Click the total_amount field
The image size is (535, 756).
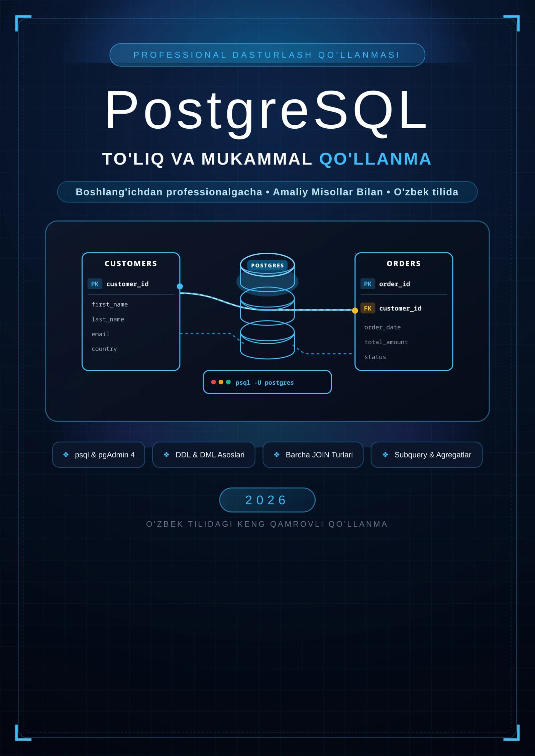[x=386, y=342]
